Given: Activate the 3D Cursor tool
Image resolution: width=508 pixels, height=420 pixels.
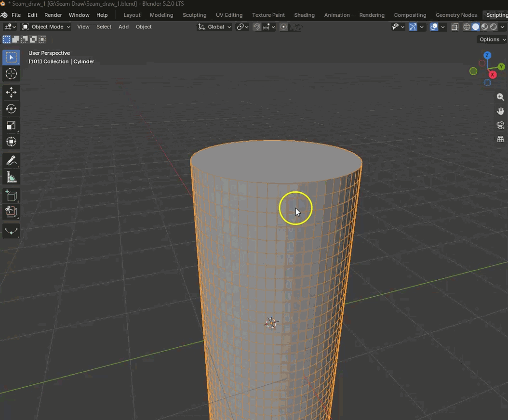Looking at the screenshot, I should pos(11,74).
